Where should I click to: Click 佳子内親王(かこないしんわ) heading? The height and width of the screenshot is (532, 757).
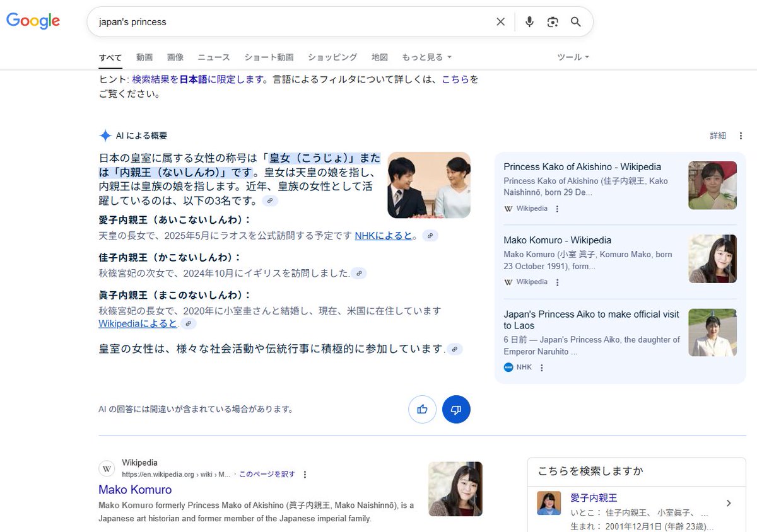pos(170,257)
